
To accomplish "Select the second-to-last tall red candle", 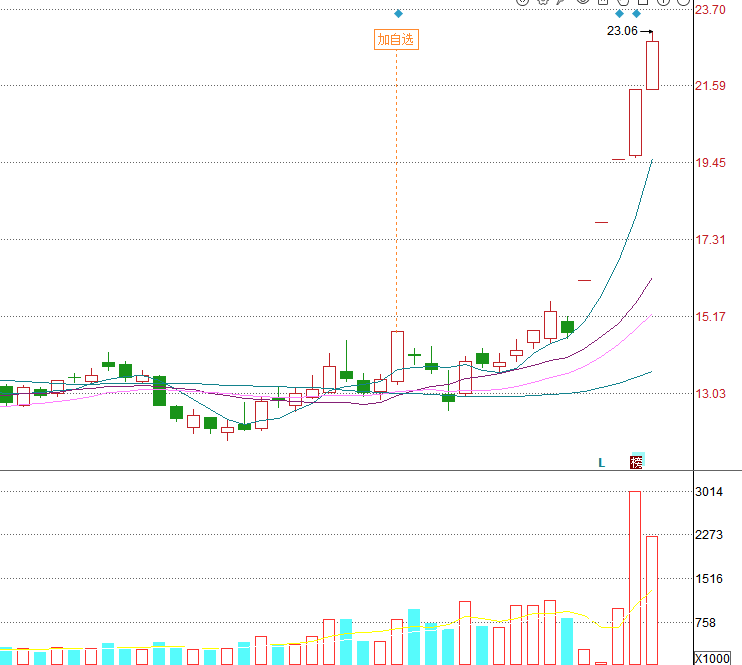I will point(636,123).
